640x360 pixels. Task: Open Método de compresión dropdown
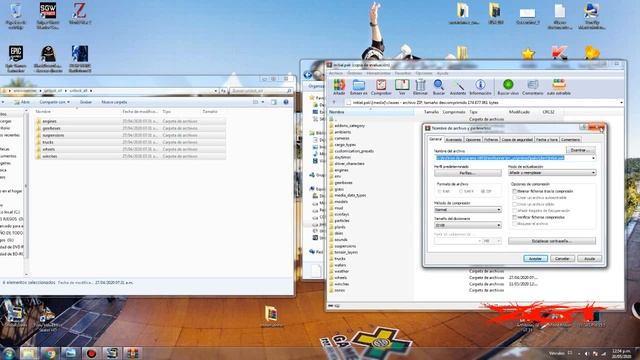468,210
